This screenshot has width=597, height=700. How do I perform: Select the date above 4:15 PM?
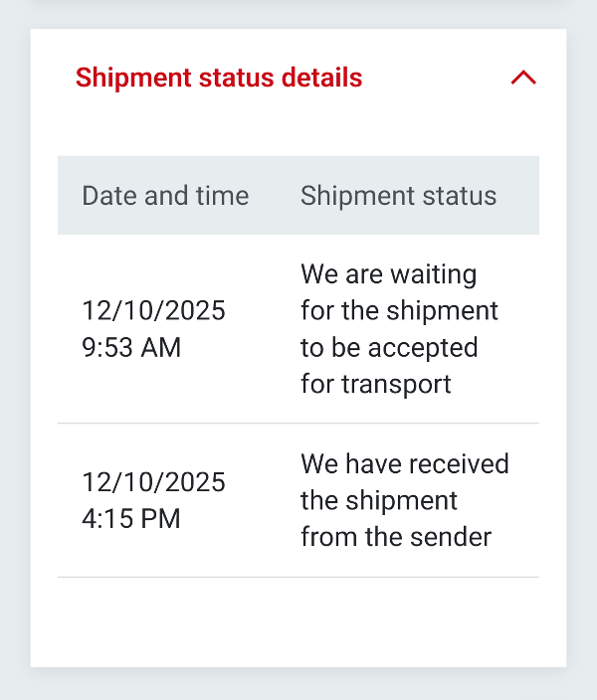click(x=153, y=482)
